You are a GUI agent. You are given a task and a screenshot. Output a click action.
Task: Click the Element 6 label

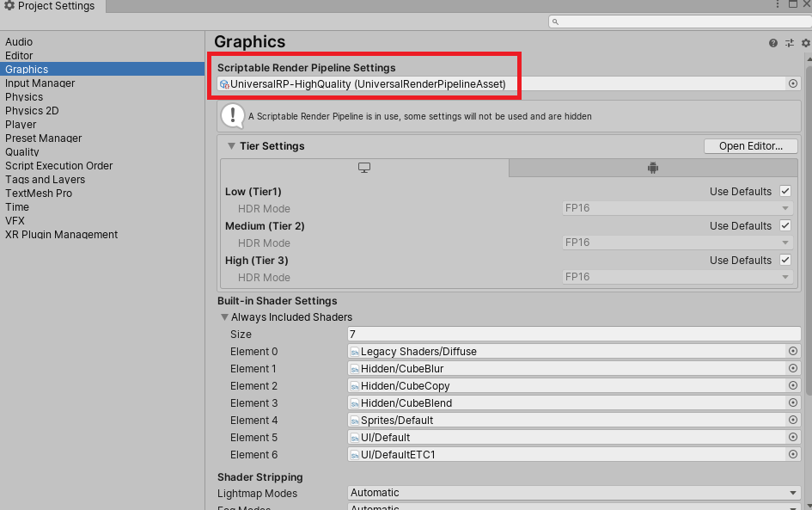253,455
